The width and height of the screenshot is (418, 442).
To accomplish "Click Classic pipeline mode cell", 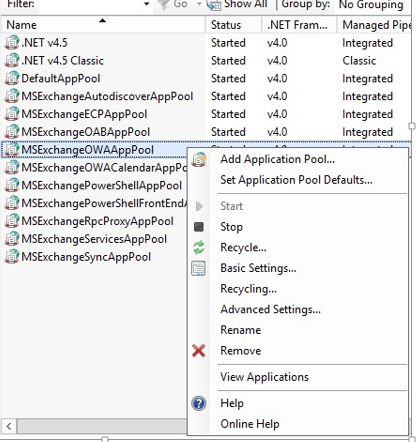I will (x=359, y=61).
